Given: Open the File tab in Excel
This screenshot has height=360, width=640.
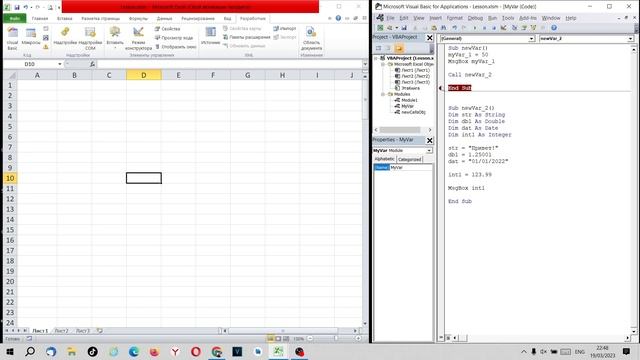Looking at the screenshot, I should pyautogui.click(x=15, y=18).
